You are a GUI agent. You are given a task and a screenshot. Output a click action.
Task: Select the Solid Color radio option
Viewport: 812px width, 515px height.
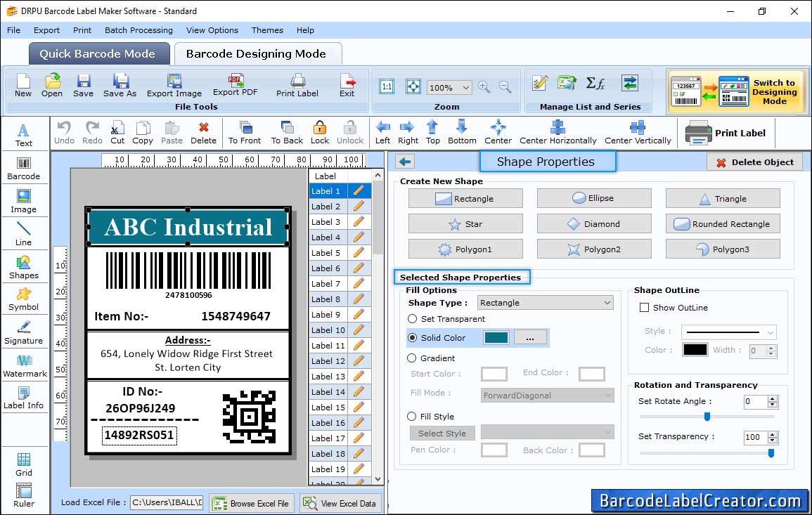412,337
